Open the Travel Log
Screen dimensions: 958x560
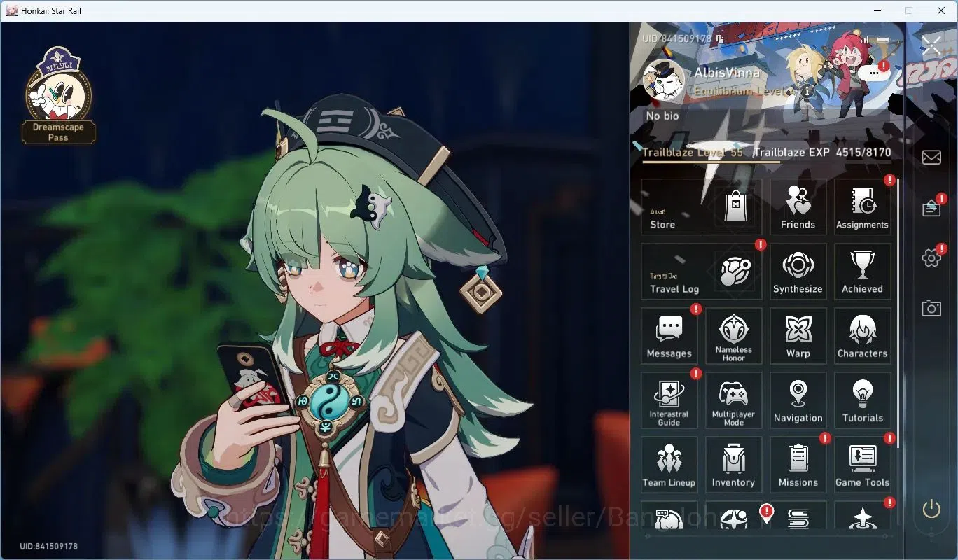(x=701, y=272)
